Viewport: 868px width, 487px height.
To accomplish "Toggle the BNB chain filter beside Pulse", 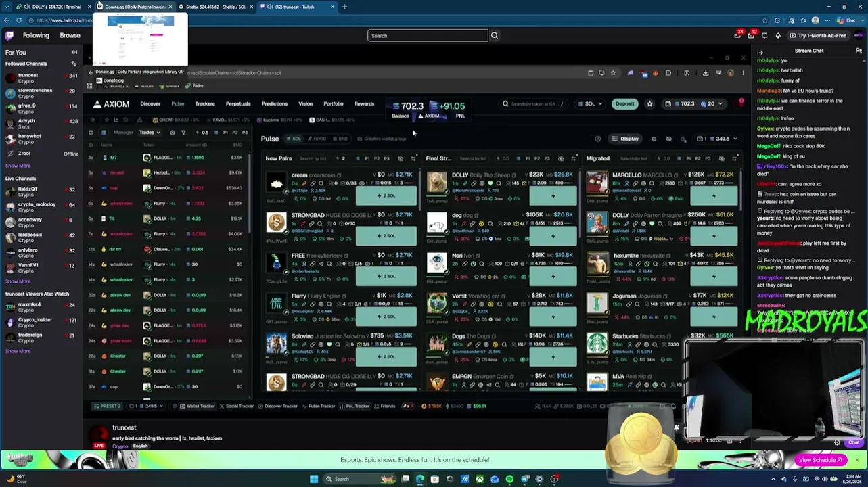I will tap(340, 139).
